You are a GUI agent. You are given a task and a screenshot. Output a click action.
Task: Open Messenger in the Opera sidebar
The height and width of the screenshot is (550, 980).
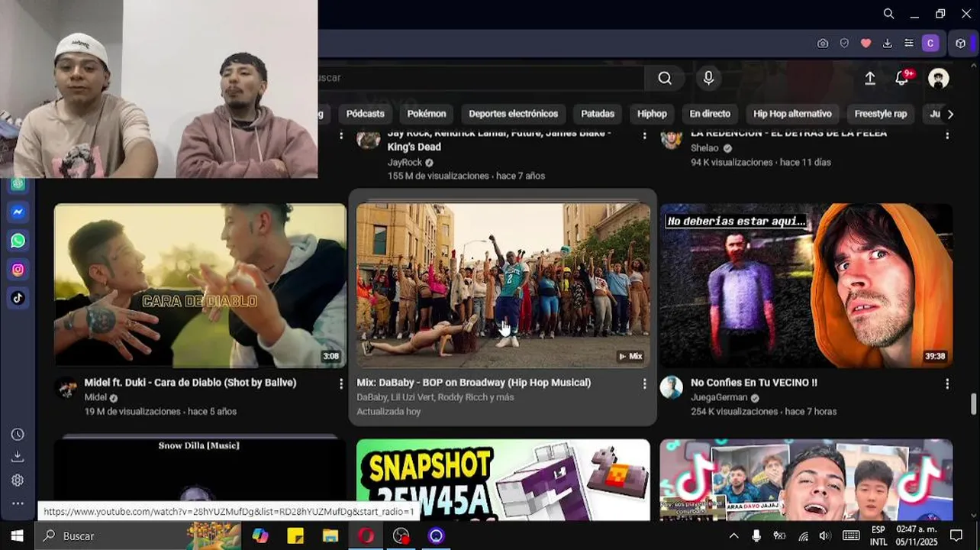[x=18, y=212]
